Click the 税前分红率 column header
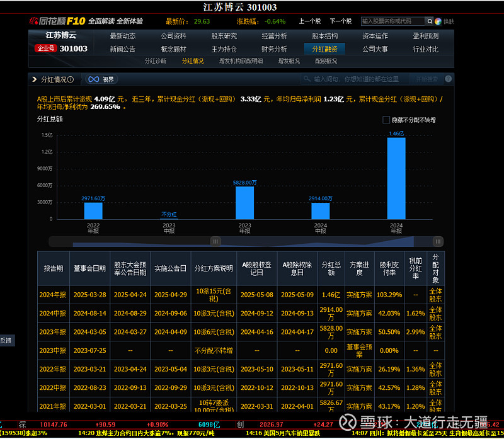 415,268
